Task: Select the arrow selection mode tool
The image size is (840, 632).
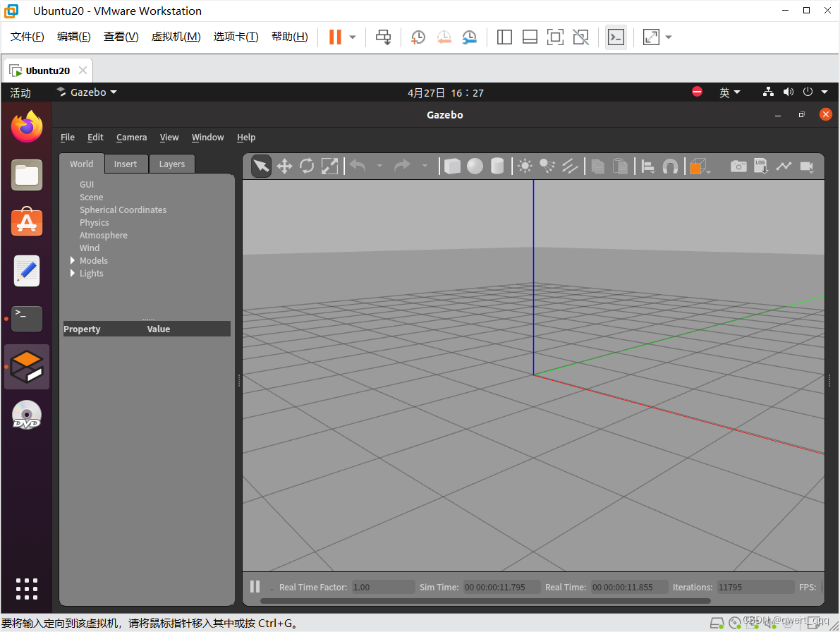Action: 261,166
